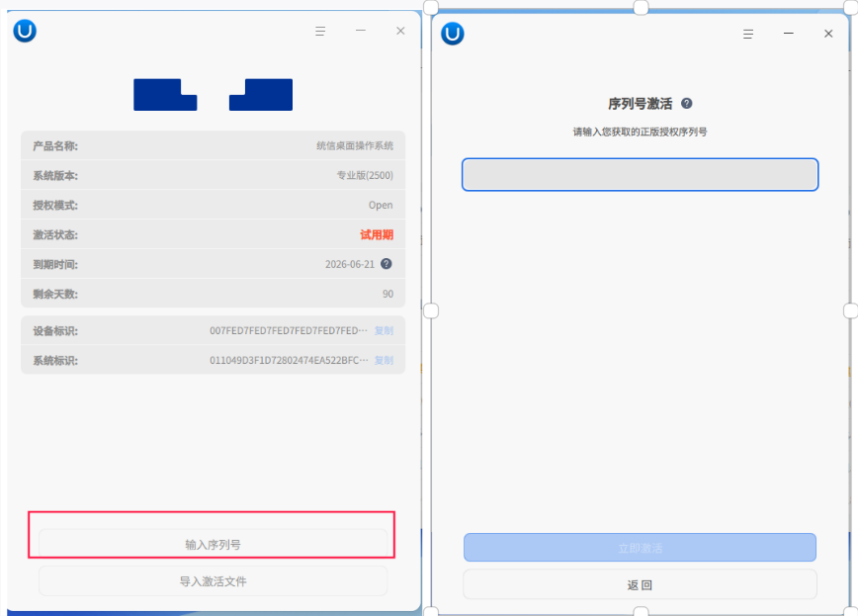Screen dimensions: 858x616
Task: Click the 授权模式 label
Action: click(x=55, y=206)
